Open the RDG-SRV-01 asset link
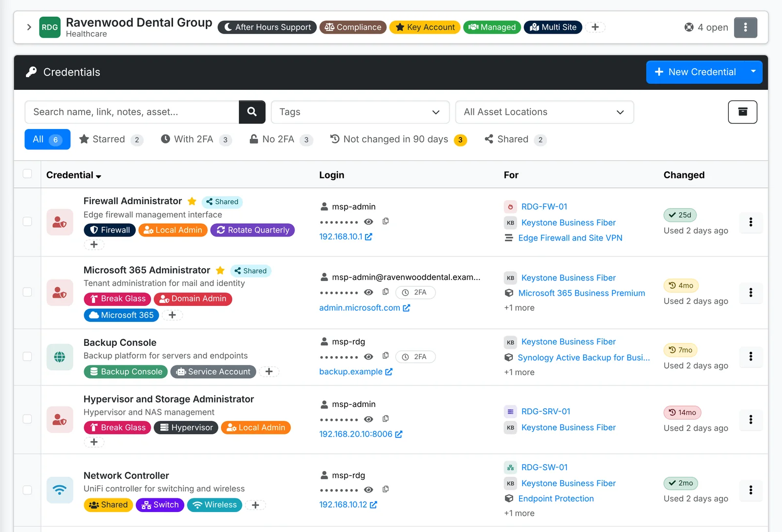 (x=545, y=411)
